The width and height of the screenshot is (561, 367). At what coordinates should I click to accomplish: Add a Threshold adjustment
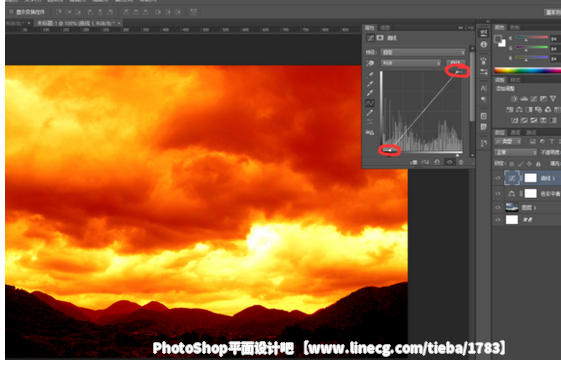pyautogui.click(x=534, y=121)
